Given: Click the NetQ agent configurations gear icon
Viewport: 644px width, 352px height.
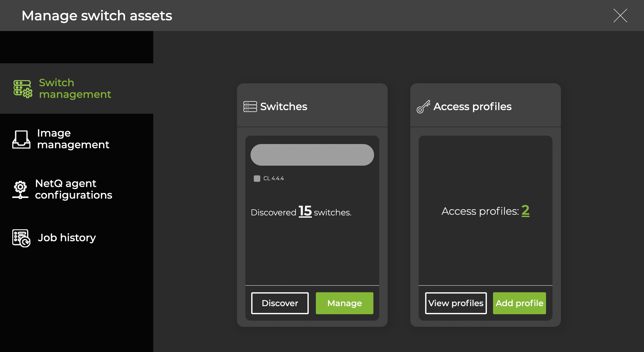Looking at the screenshot, I should (x=20, y=189).
